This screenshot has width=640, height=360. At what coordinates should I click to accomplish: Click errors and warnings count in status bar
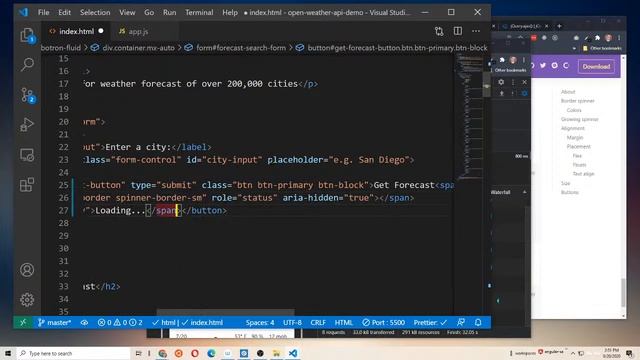pos(120,322)
